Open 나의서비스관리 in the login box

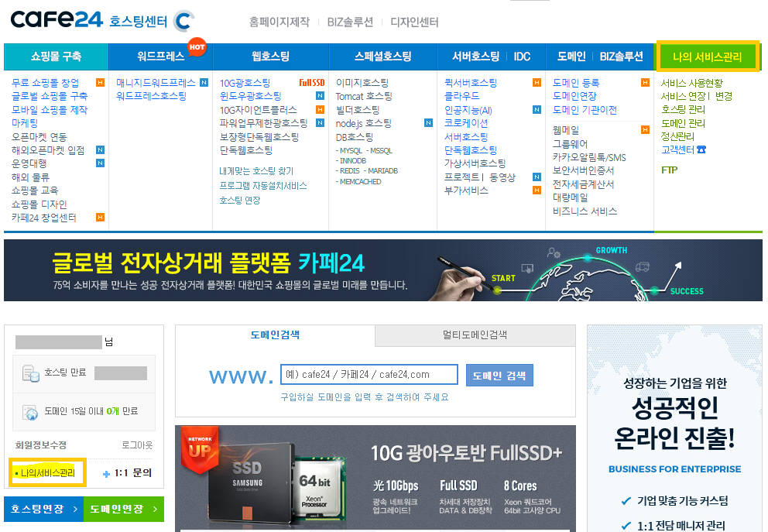pos(47,472)
